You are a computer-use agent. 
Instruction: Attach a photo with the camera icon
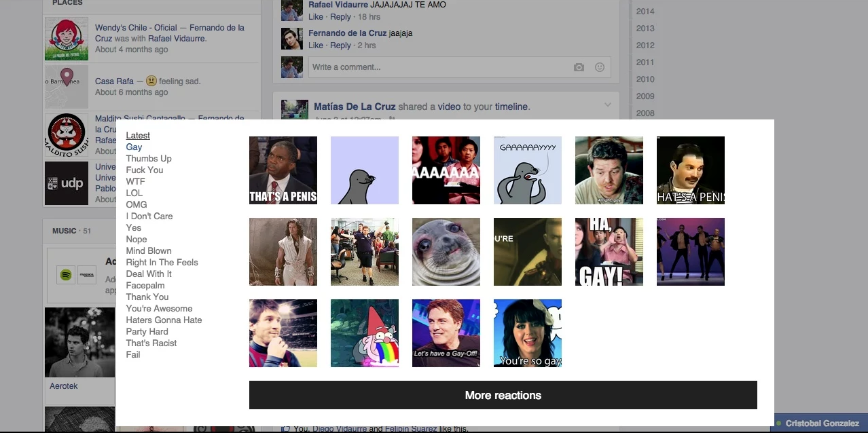click(579, 67)
